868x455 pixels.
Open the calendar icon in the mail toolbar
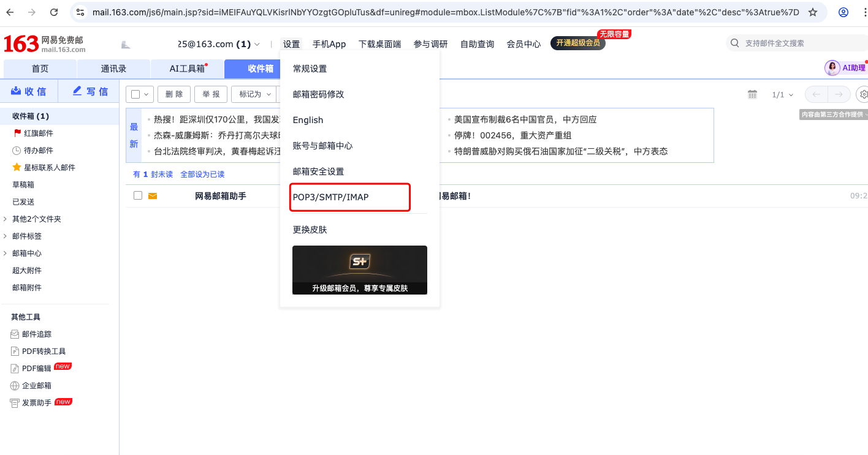coord(752,94)
